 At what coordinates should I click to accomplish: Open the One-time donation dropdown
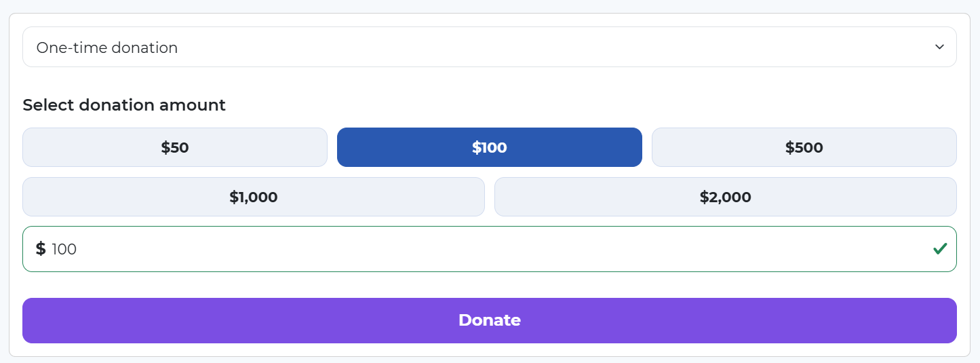pos(489,47)
